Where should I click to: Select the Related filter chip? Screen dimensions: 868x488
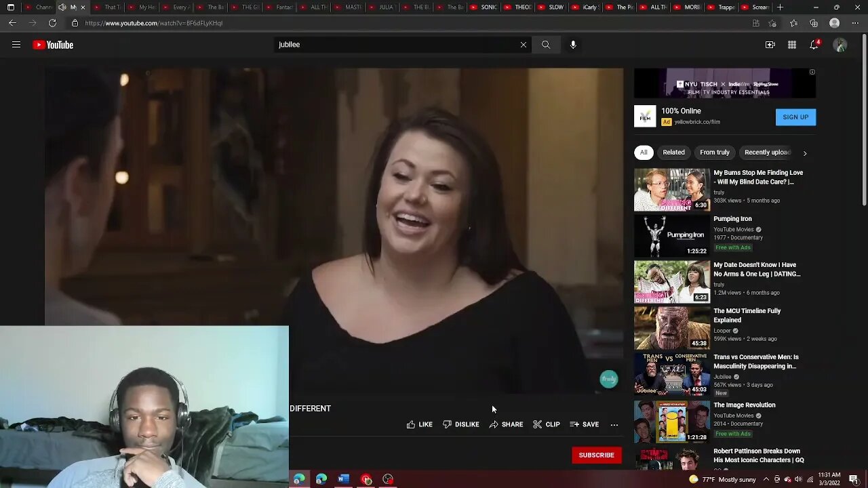point(673,152)
